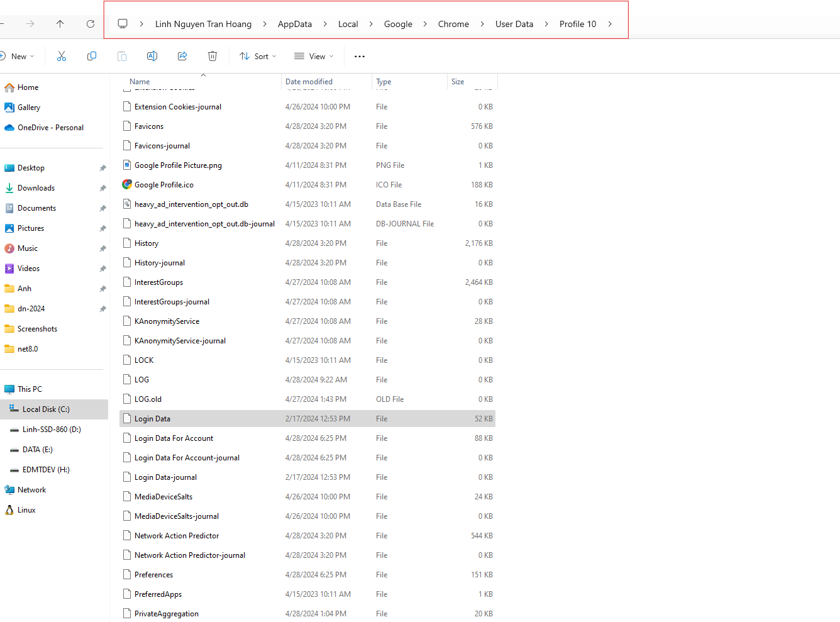Expand chevron between Google and Chrome

(425, 24)
